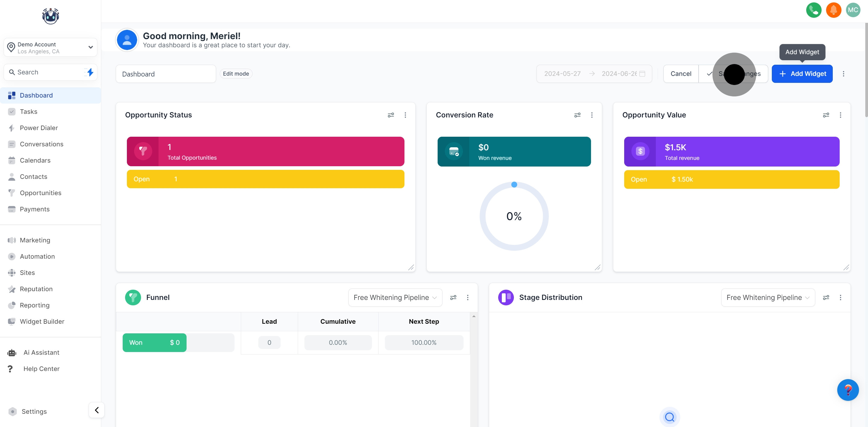Open Opportunity Value widget filter settings
The height and width of the screenshot is (427, 868).
(826, 115)
